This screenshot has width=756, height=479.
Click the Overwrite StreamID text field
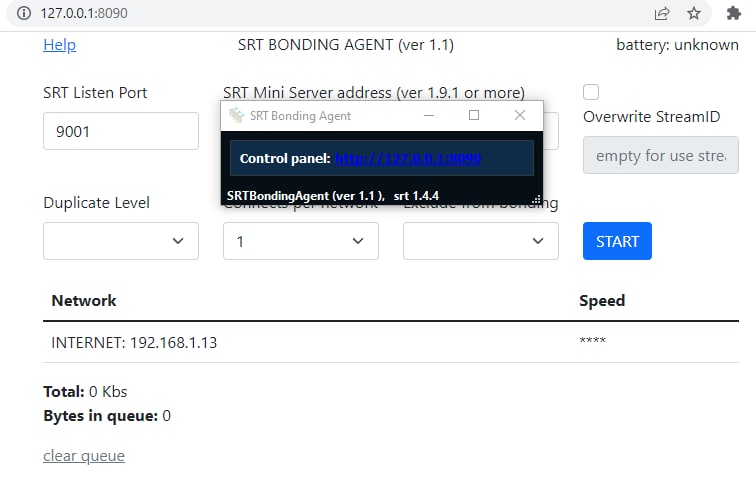coord(660,156)
